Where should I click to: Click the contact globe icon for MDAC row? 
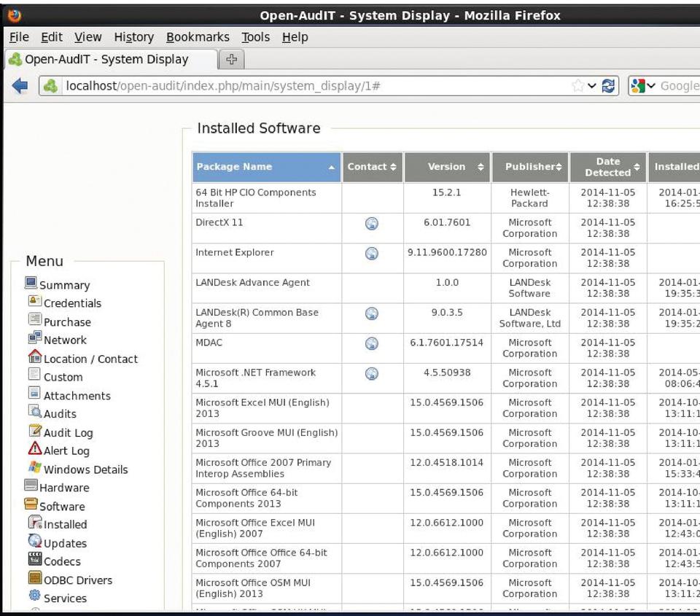tap(371, 343)
